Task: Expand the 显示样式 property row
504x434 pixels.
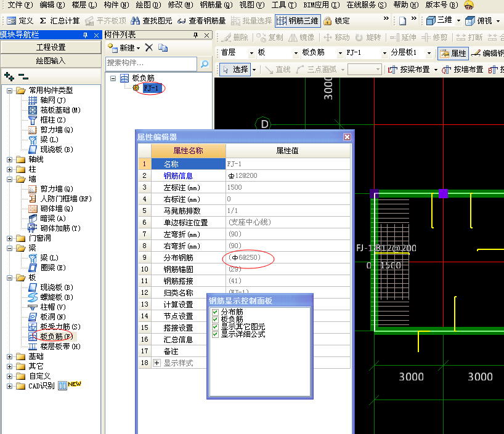Action: pos(156,363)
